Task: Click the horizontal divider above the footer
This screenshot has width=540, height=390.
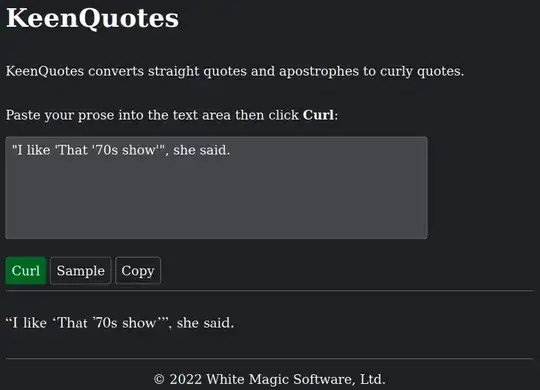Action: click(269, 359)
